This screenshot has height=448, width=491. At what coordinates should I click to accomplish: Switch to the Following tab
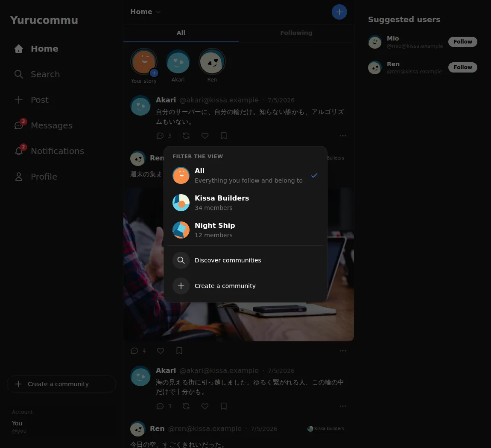pyautogui.click(x=296, y=33)
